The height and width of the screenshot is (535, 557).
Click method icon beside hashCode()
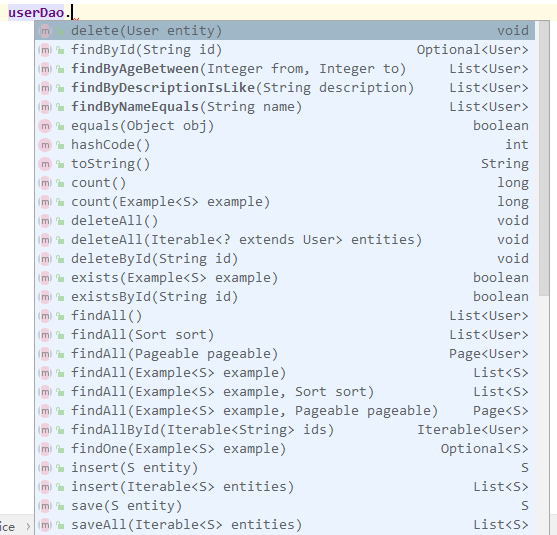45,145
